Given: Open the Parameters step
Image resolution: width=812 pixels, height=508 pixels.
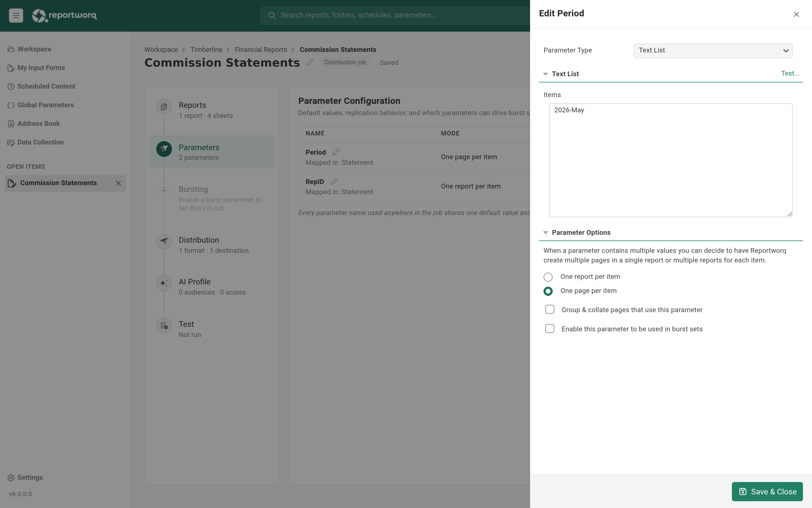Looking at the screenshot, I should point(212,152).
